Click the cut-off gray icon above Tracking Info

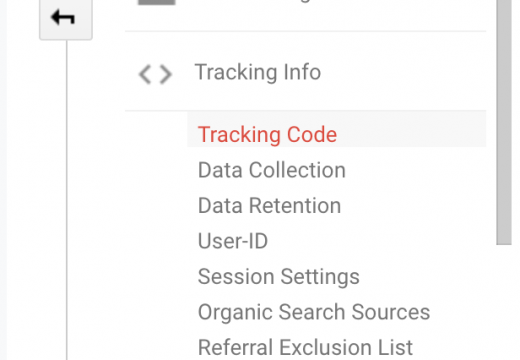[x=157, y=2]
